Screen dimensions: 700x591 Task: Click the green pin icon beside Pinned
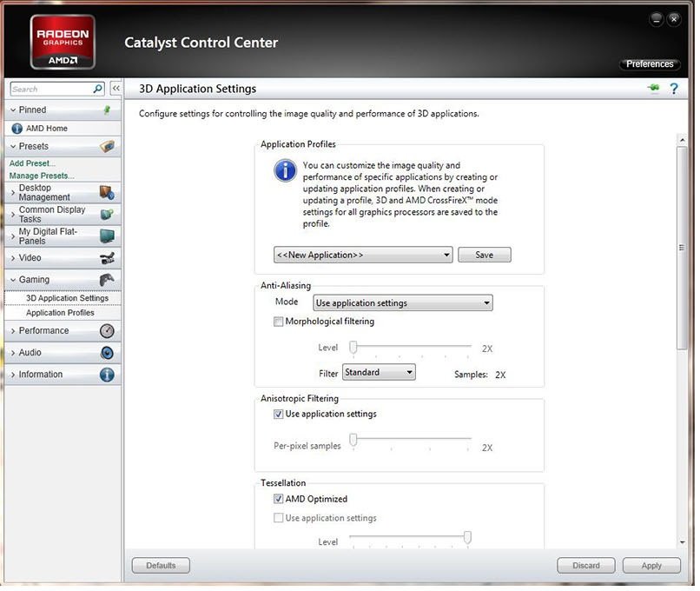(x=107, y=110)
